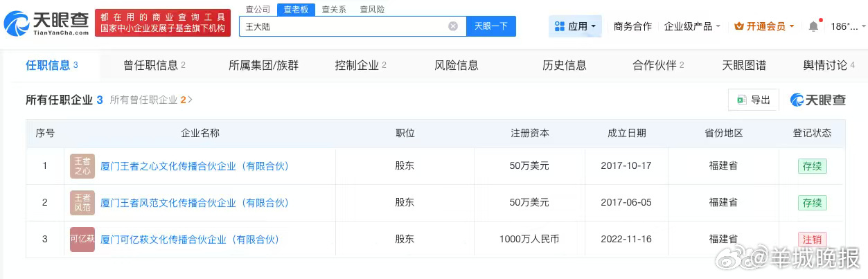The image size is (868, 279).
Task: Click the 2017-10-17 founding date cell
Action: [x=626, y=166]
